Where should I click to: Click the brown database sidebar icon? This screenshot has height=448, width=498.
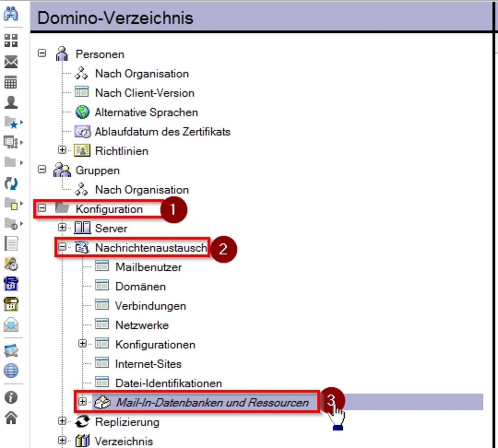(x=11, y=305)
